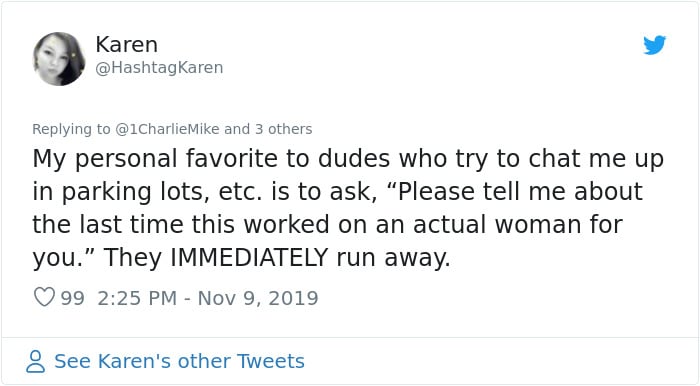Screen dimensions: 700x386
Task: Click the 99 likes count
Action: coord(72,298)
